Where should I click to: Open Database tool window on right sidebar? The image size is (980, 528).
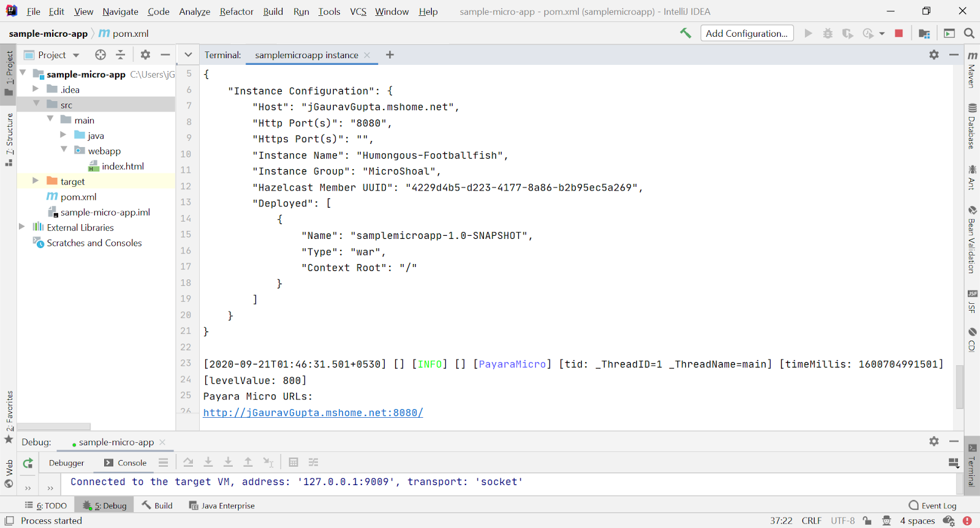[x=972, y=127]
